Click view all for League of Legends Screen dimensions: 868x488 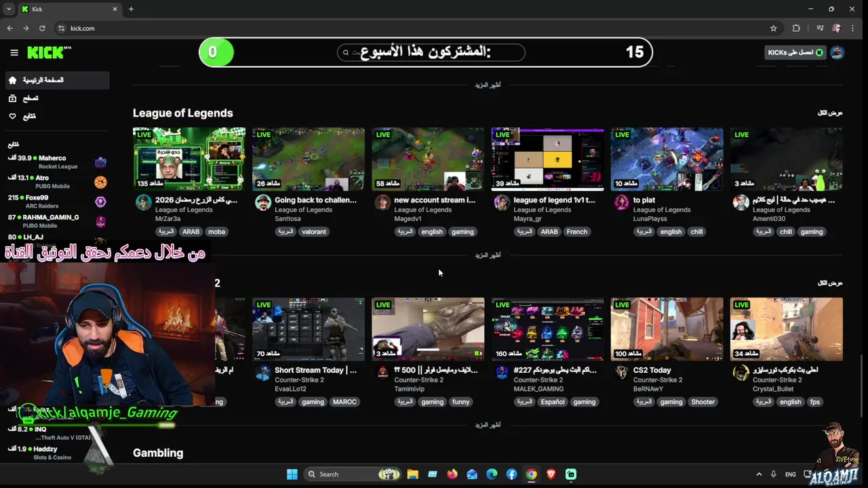pos(830,113)
